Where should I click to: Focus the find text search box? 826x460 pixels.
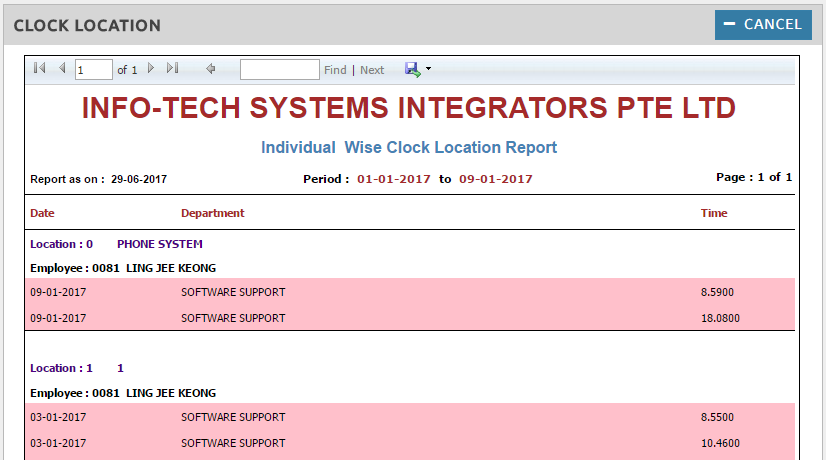tap(279, 70)
